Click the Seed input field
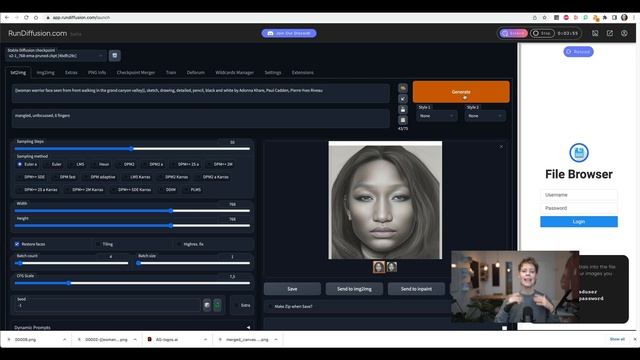This screenshot has height=360, width=640. 107,305
